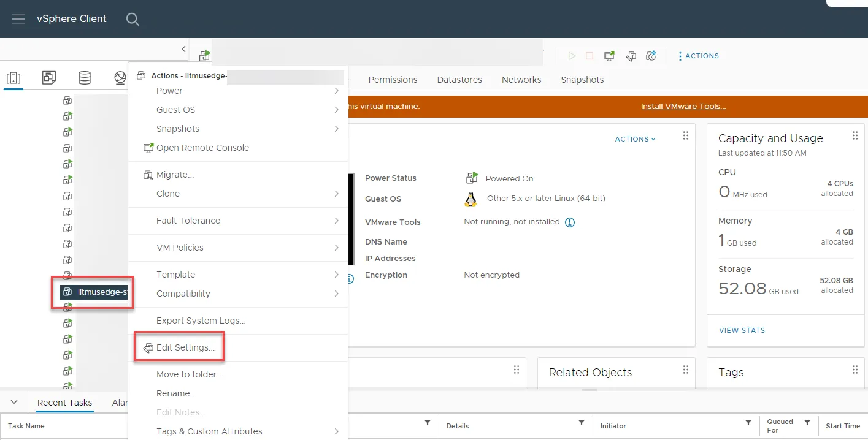868x440 pixels.
Task: Click the VMware Tools info icon
Action: coord(569,222)
